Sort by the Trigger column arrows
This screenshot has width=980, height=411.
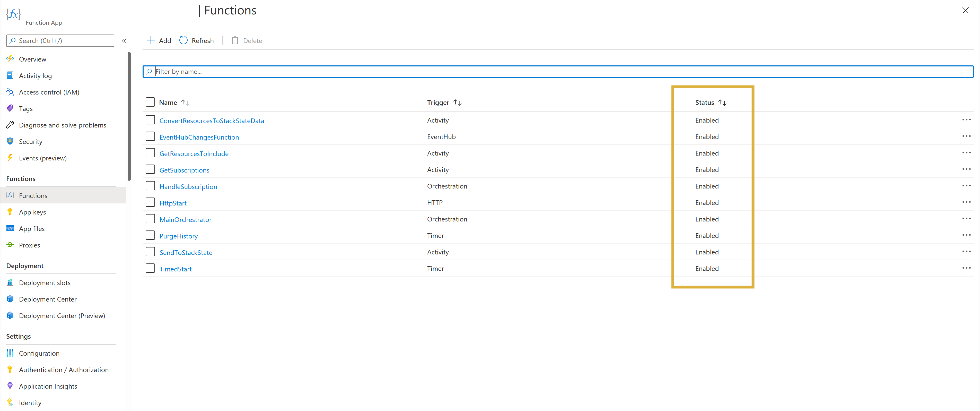(458, 102)
